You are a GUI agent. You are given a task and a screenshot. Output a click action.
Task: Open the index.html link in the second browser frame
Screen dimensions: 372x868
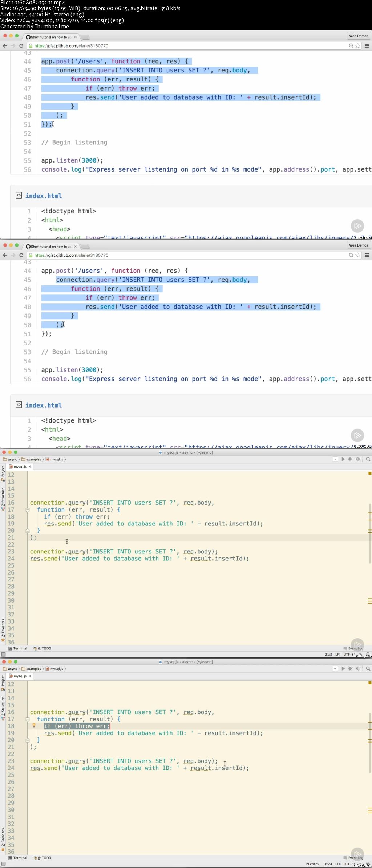point(44,405)
